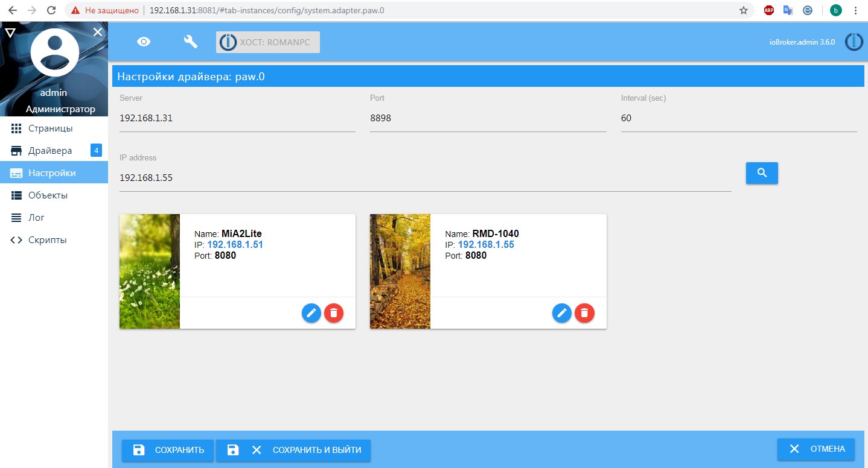Click the triangle pin icon in sidebar header
Screen dimensions: 868x468
[x=10, y=32]
